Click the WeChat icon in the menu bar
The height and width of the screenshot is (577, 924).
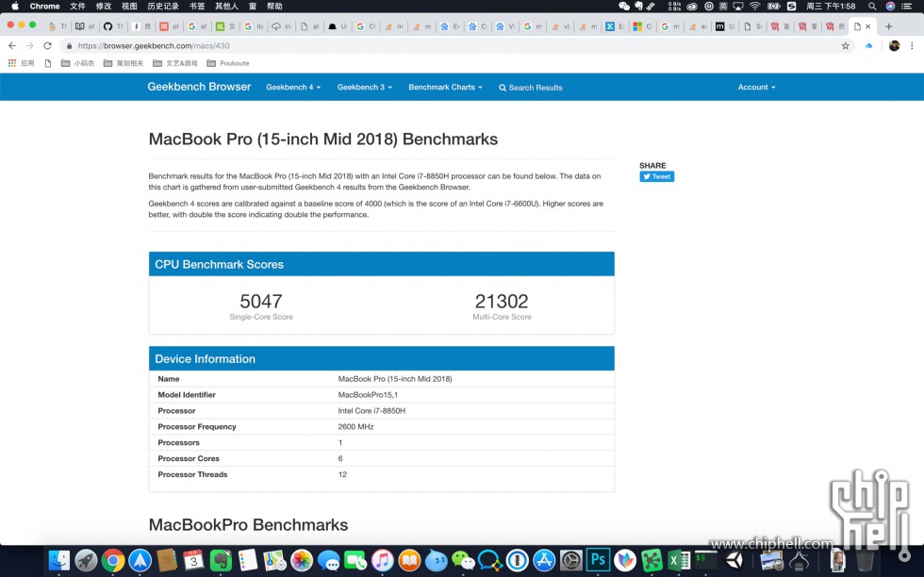click(x=624, y=6)
